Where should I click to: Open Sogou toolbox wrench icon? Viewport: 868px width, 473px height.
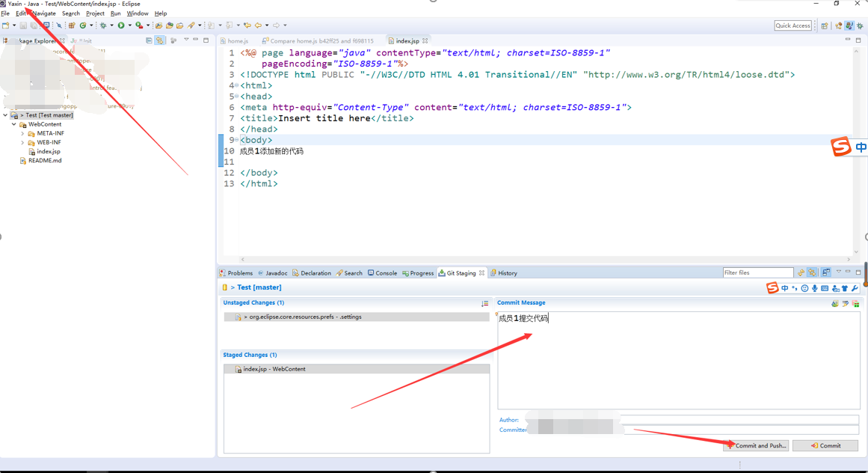855,288
